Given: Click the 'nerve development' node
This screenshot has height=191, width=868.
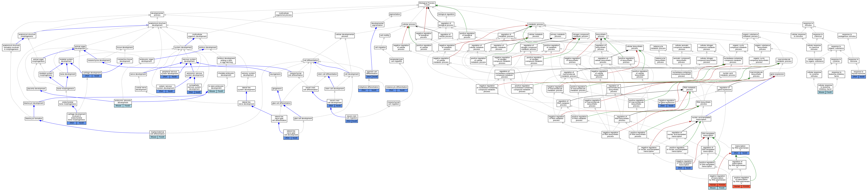Looking at the screenshot, I should click(138, 74).
